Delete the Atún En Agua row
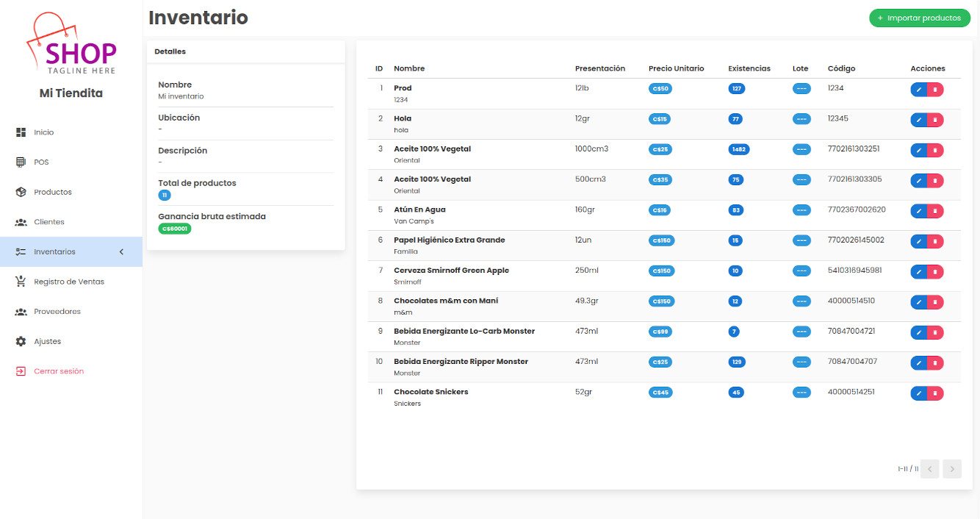Screen dimensions: 980x519 [935, 211]
